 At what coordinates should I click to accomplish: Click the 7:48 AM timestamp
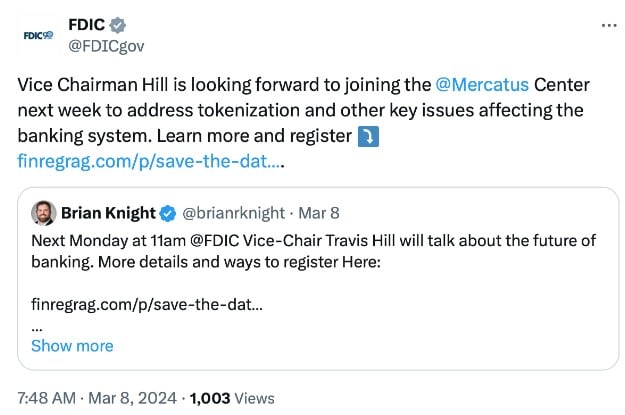click(x=46, y=398)
